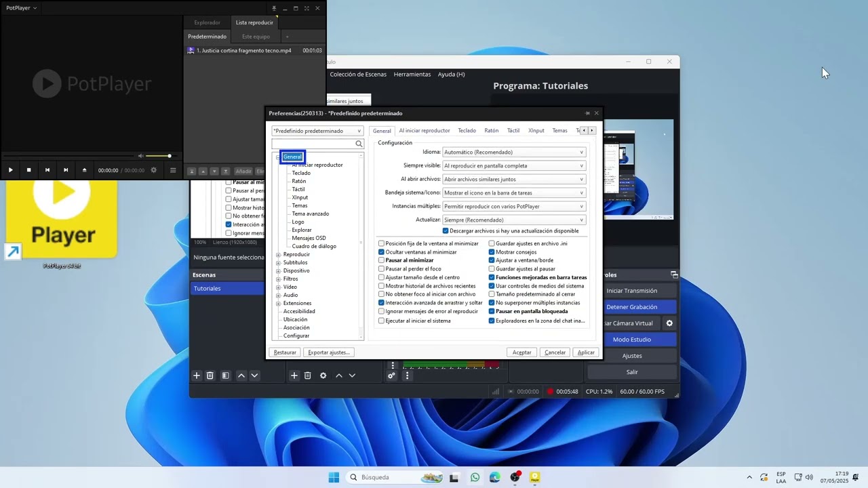This screenshot has height=488, width=868.
Task: Open the Actualizar dropdown
Action: 514,220
